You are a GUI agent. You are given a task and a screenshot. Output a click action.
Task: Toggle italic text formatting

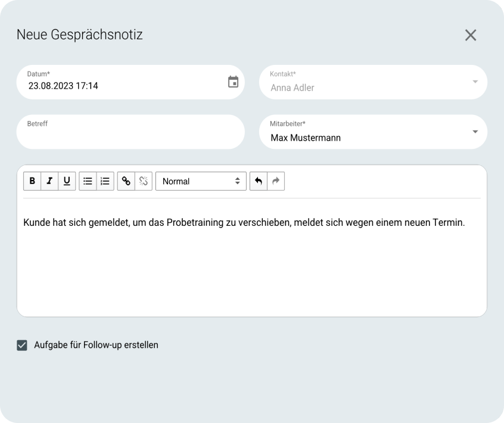(x=49, y=181)
